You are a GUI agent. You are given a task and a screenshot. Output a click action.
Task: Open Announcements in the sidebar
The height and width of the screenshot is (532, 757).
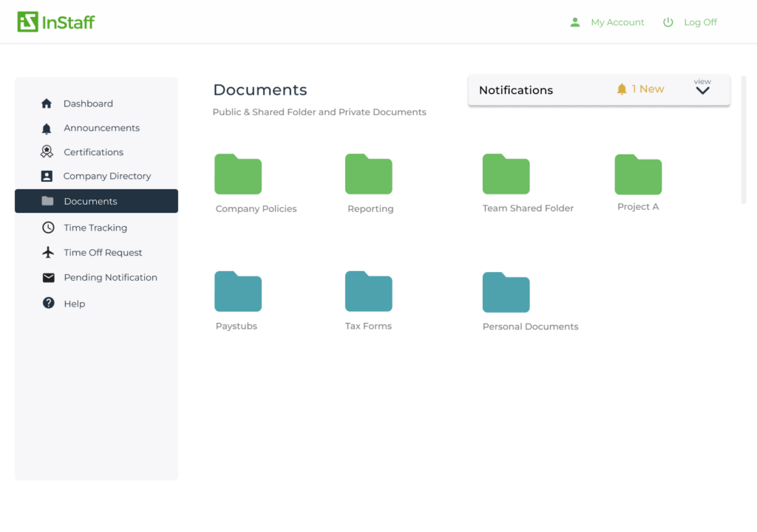click(x=102, y=128)
